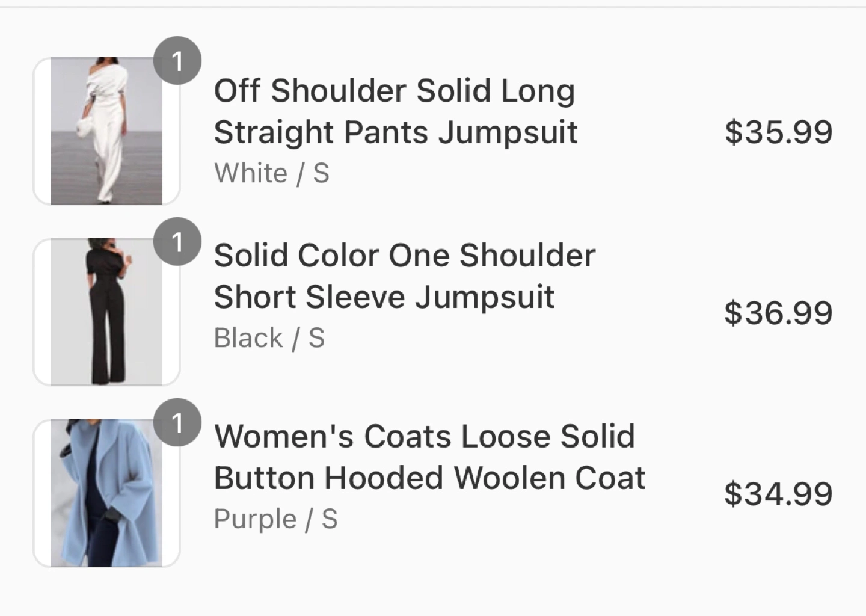
Task: Click quantity badge on black jumpsuit image
Action: pos(177,242)
